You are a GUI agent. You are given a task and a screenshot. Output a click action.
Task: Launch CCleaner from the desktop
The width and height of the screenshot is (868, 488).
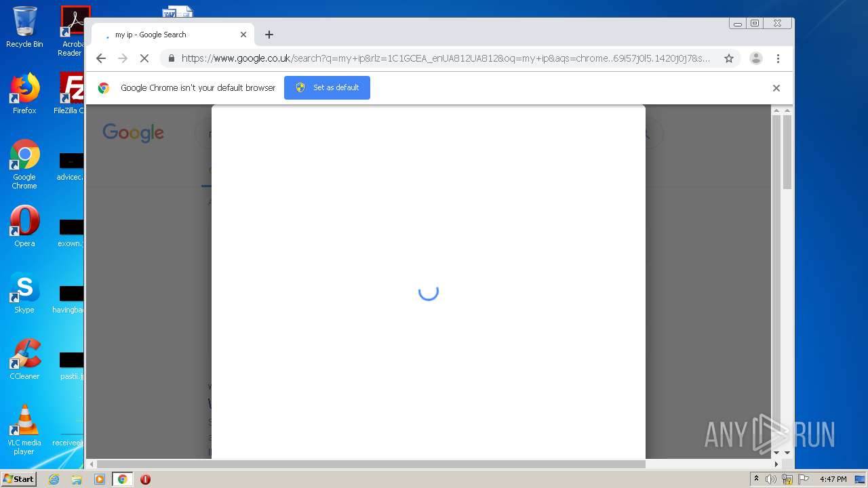click(24, 359)
